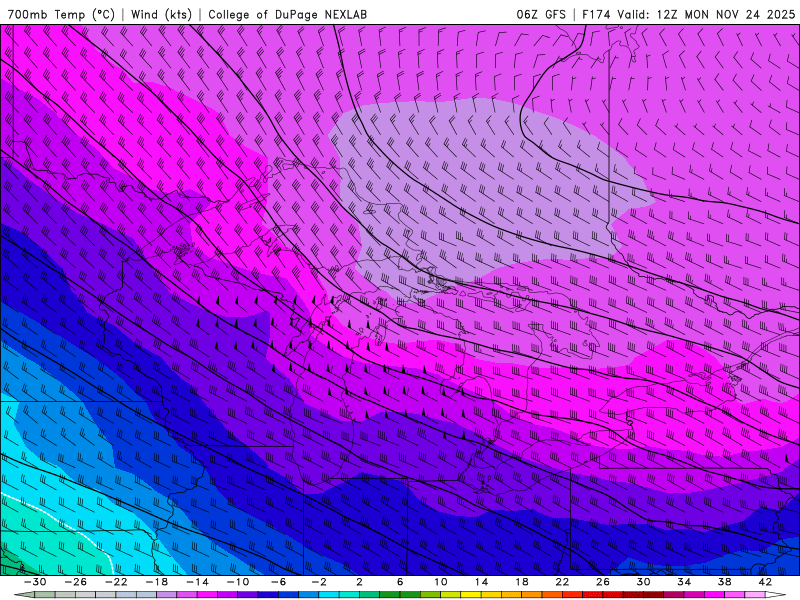Click the 30 colorbar label
The width and height of the screenshot is (800, 600).
[643, 582]
